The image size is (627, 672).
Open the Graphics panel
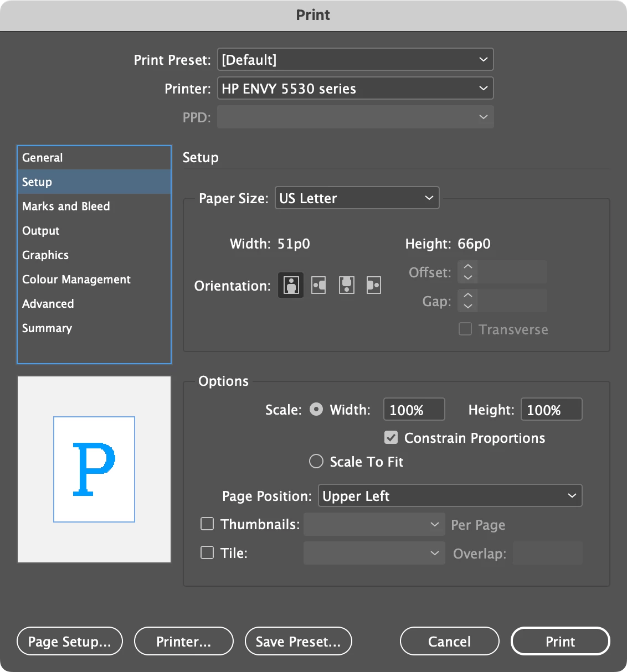[x=94, y=255]
